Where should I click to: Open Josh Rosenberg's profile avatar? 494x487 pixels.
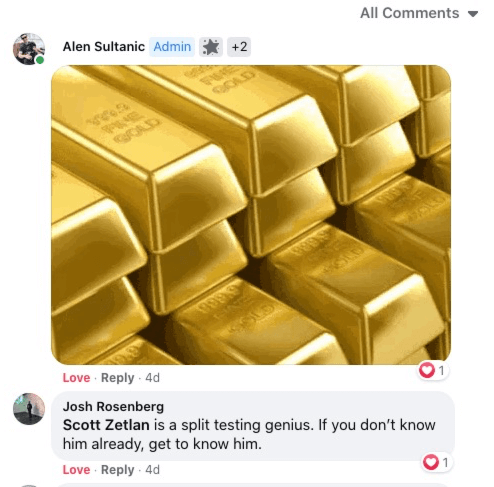click(29, 409)
